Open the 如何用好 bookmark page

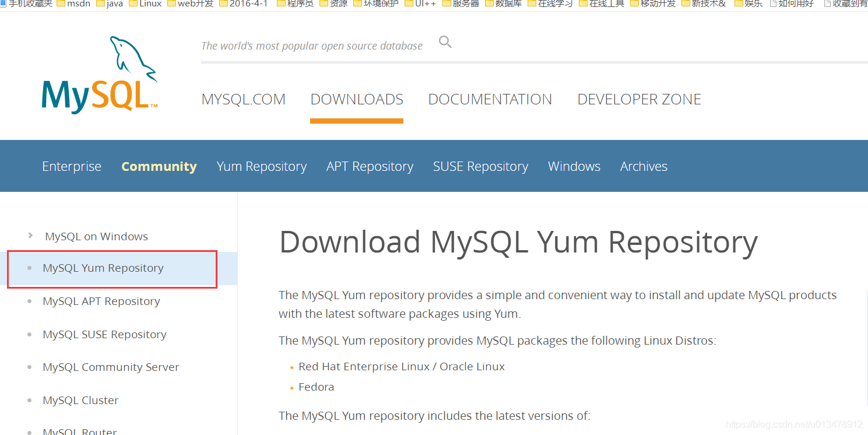[x=792, y=3]
